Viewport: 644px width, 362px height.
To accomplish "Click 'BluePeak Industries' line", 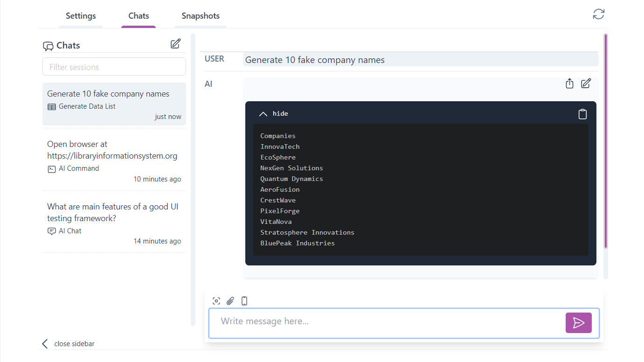I will coord(298,243).
